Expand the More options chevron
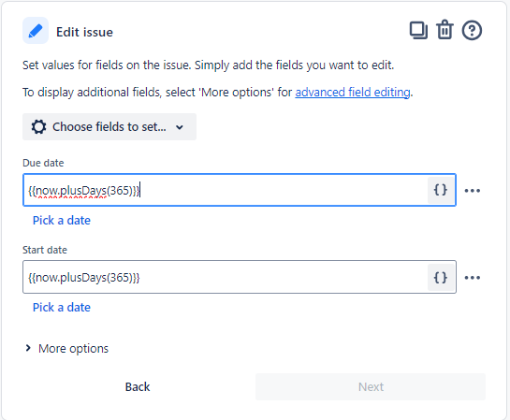This screenshot has height=420, width=510. (x=28, y=348)
